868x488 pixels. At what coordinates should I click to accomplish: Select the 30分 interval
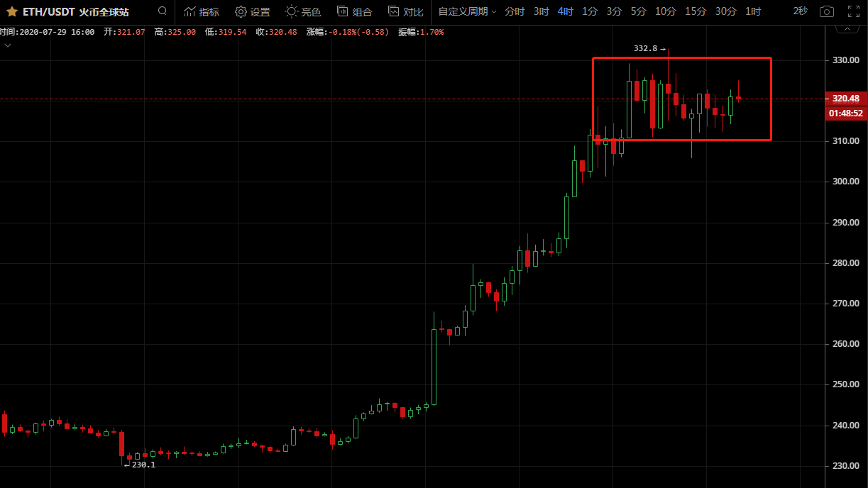[x=725, y=12]
